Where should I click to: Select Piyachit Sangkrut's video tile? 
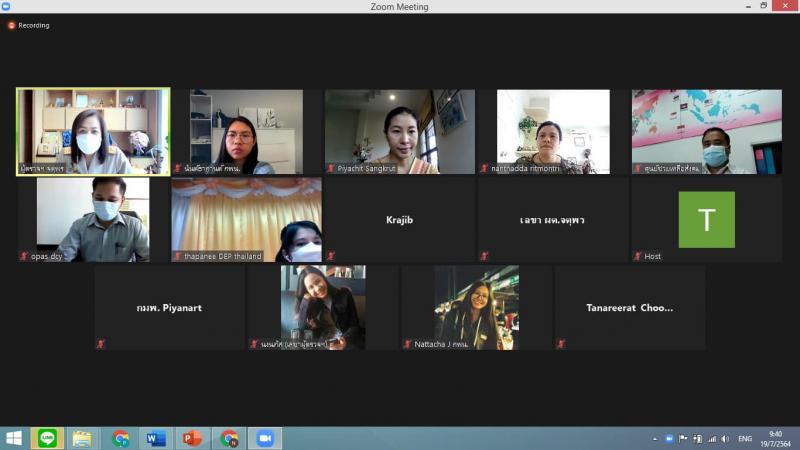pos(399,132)
